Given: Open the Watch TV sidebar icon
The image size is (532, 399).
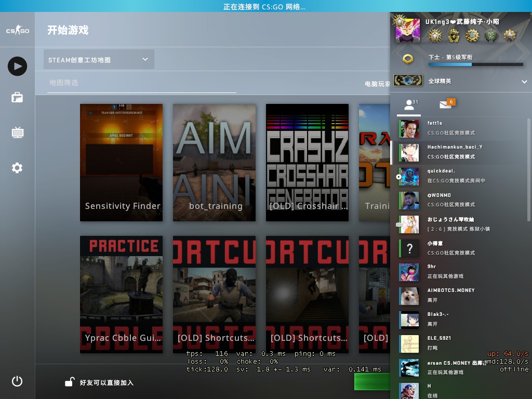Looking at the screenshot, I should [x=17, y=132].
